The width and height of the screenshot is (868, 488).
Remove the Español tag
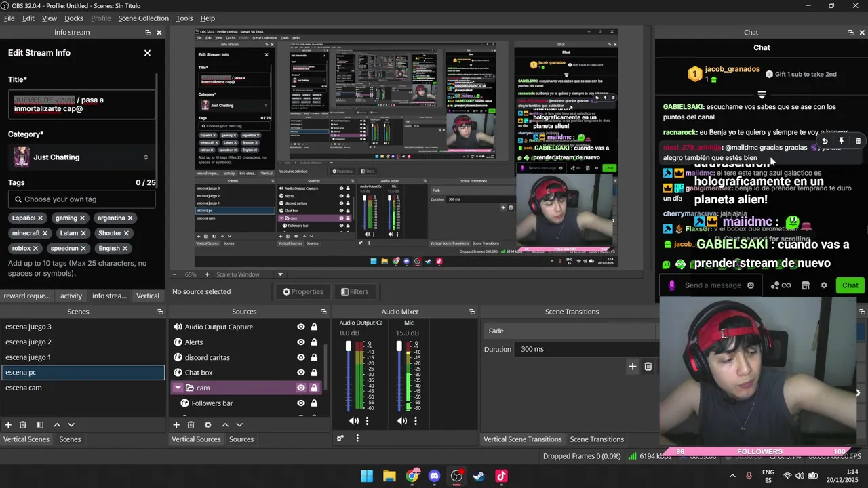(40, 218)
